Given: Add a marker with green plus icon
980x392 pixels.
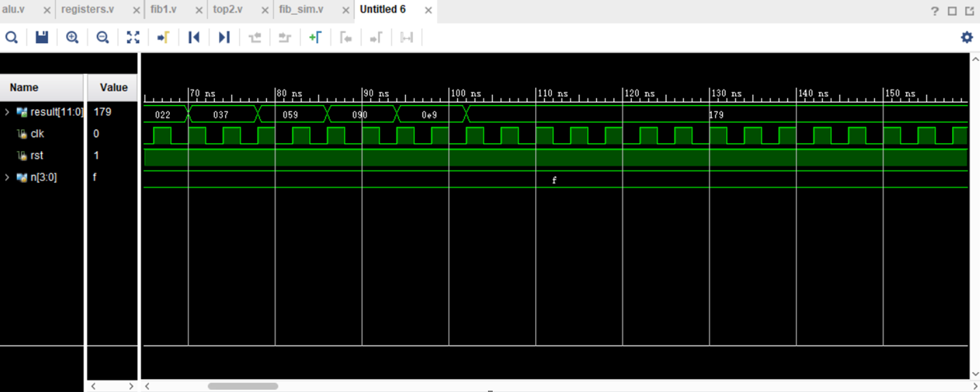Looking at the screenshot, I should click(315, 38).
